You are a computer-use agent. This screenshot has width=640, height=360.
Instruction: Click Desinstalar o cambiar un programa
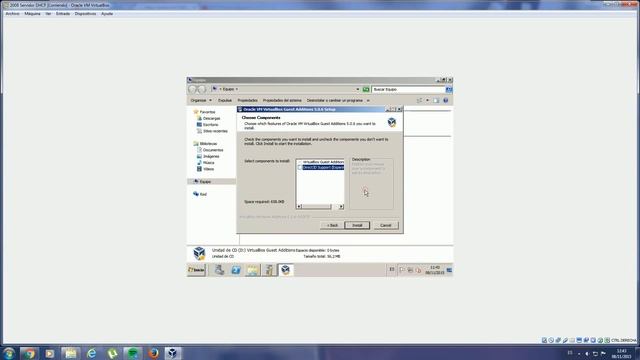click(335, 100)
